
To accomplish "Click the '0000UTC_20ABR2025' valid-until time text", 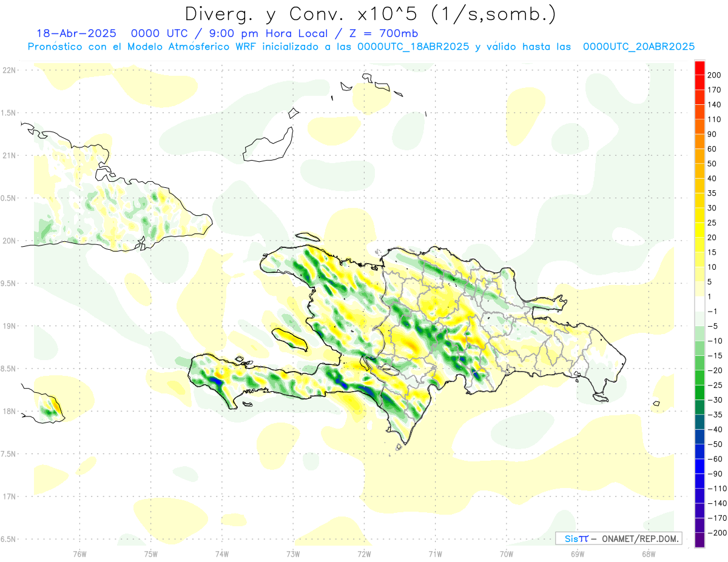I will point(638,46).
